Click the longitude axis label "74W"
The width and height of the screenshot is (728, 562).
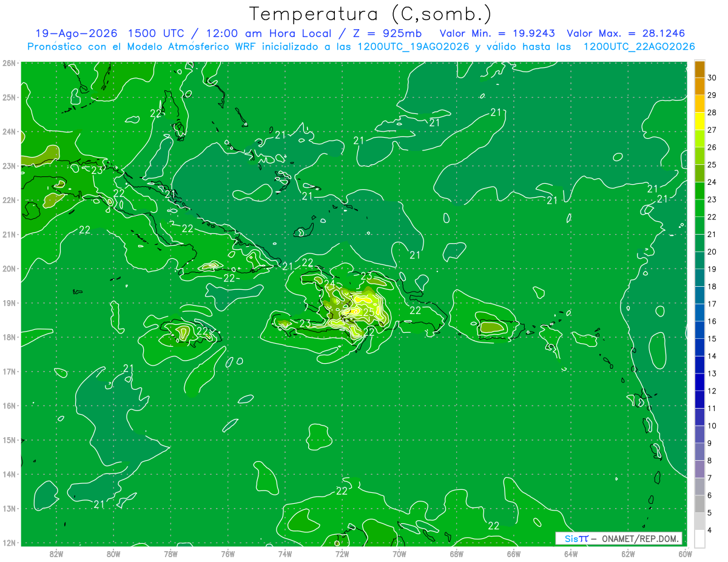tap(285, 554)
